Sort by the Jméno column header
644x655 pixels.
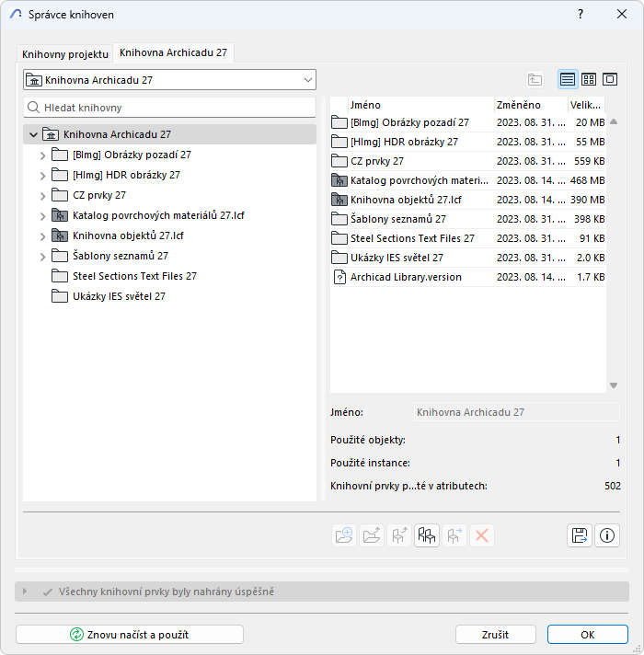coord(421,105)
